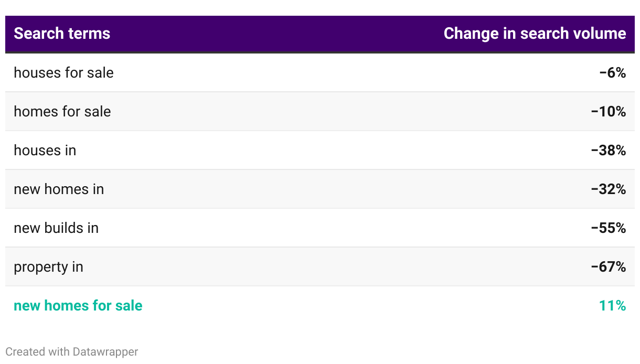Select the homes for sale row label
This screenshot has width=640, height=364.
tap(62, 111)
